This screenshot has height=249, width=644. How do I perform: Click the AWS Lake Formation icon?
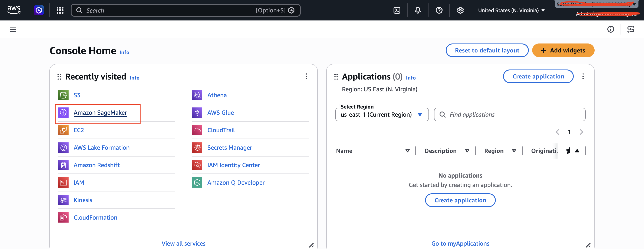click(x=63, y=148)
